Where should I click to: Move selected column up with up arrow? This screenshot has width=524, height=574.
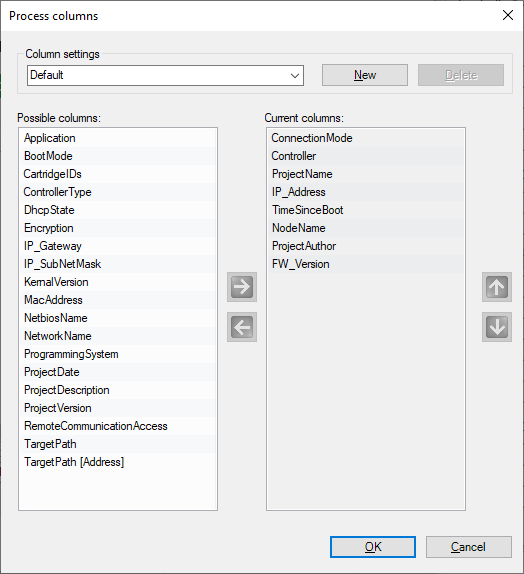point(497,287)
